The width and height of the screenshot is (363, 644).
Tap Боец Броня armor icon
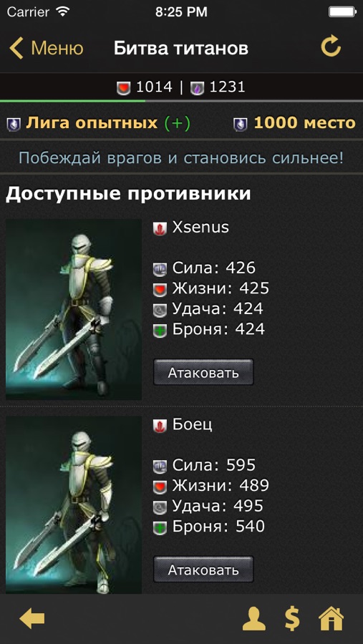click(x=160, y=528)
